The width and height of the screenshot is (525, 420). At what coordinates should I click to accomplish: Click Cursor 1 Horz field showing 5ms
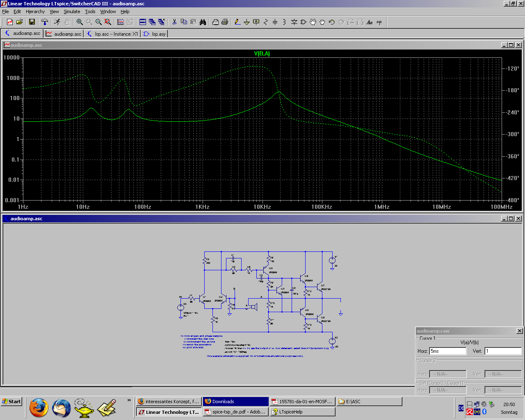coord(447,351)
